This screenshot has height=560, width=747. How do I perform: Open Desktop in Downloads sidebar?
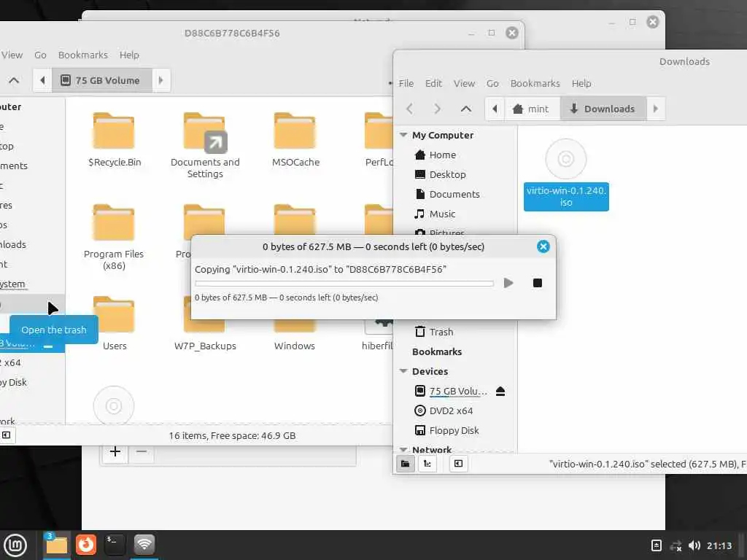[x=447, y=174]
